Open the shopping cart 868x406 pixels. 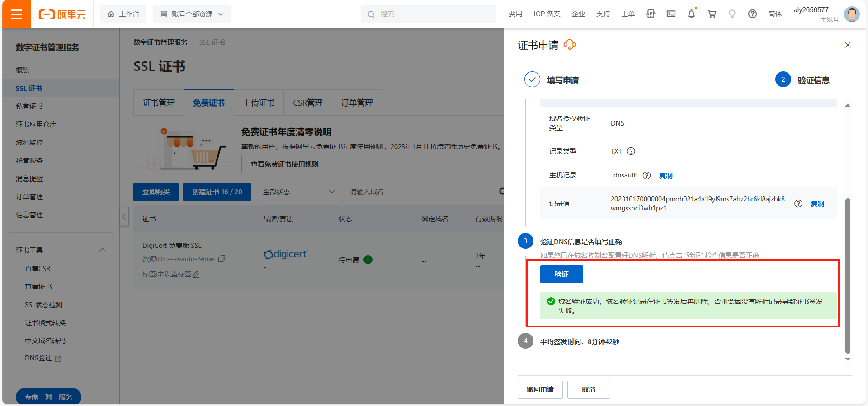click(712, 14)
